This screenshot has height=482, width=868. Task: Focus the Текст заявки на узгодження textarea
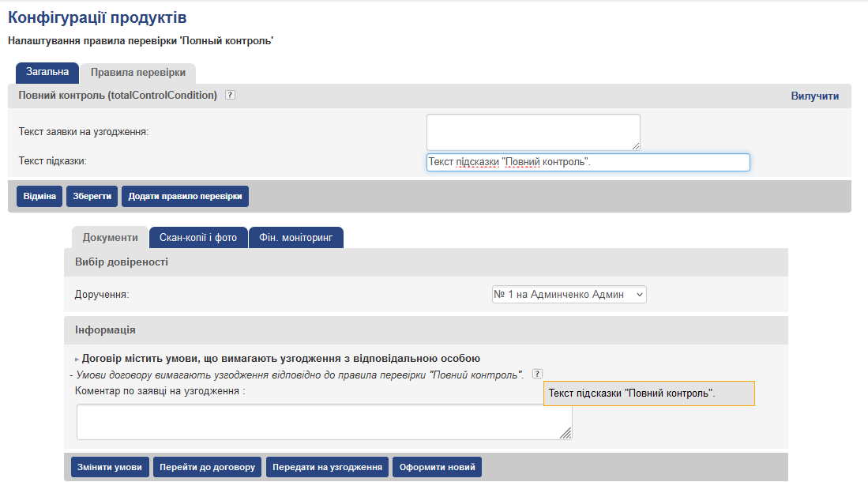(x=533, y=132)
